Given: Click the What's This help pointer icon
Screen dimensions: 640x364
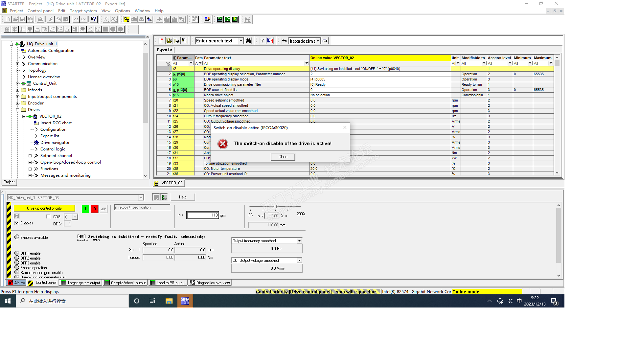Looking at the screenshot, I should pyautogui.click(x=94, y=19).
